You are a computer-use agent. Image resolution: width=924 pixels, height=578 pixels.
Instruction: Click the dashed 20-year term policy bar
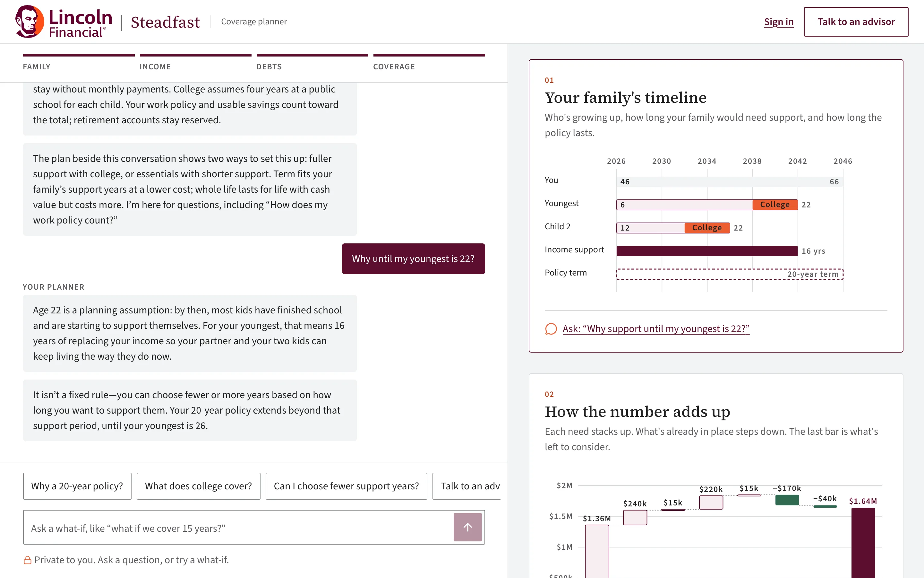(730, 274)
